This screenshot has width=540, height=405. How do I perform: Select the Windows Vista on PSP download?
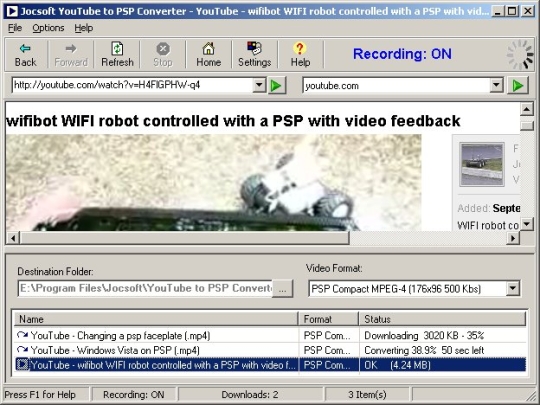pyautogui.click(x=270, y=350)
